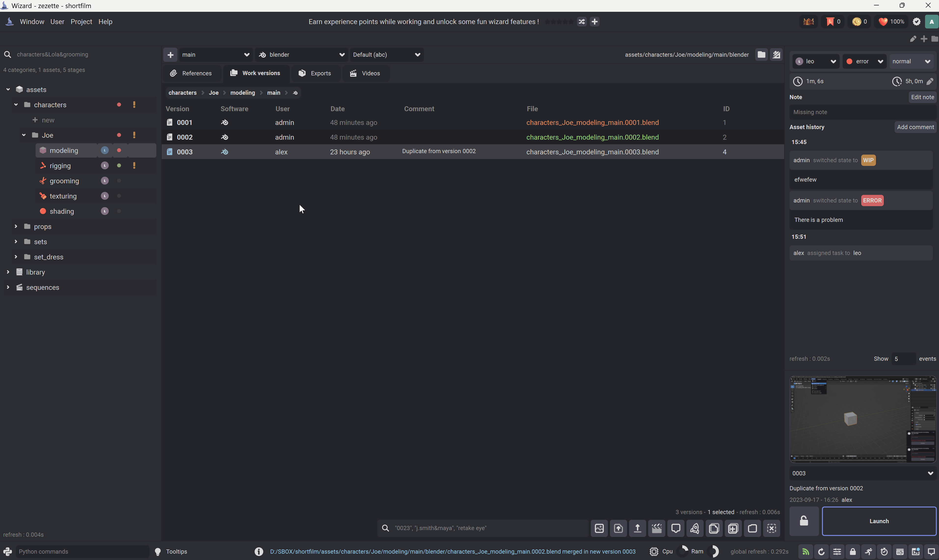Collapse the Joe asset node
Viewport: 939px width, 560px height.
(24, 135)
